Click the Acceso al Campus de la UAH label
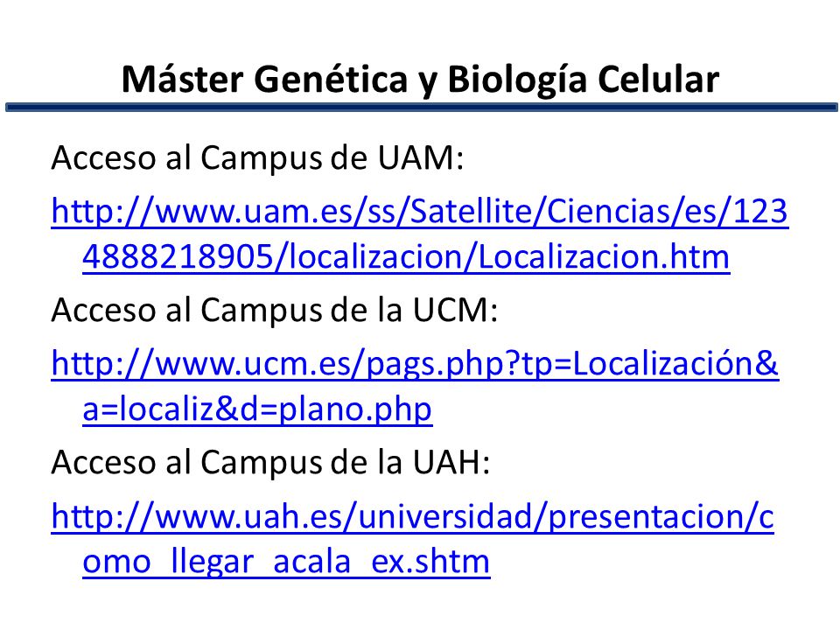 [x=270, y=462]
